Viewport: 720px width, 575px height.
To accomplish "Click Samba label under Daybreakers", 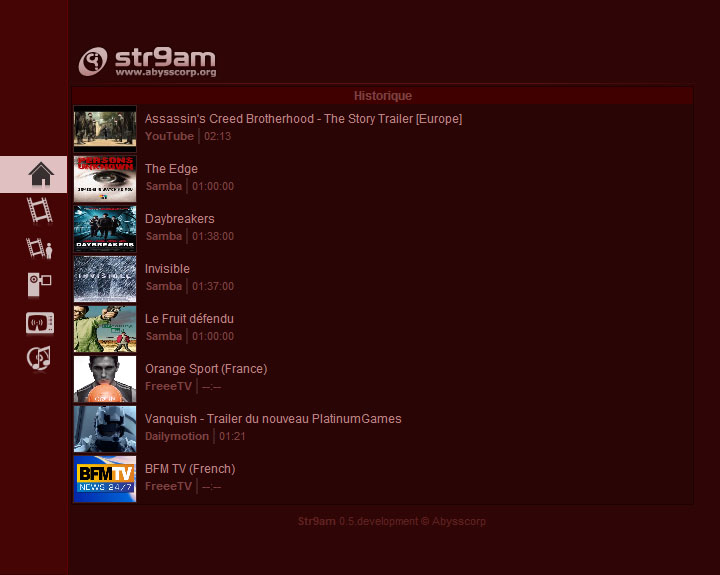I will coord(164,237).
